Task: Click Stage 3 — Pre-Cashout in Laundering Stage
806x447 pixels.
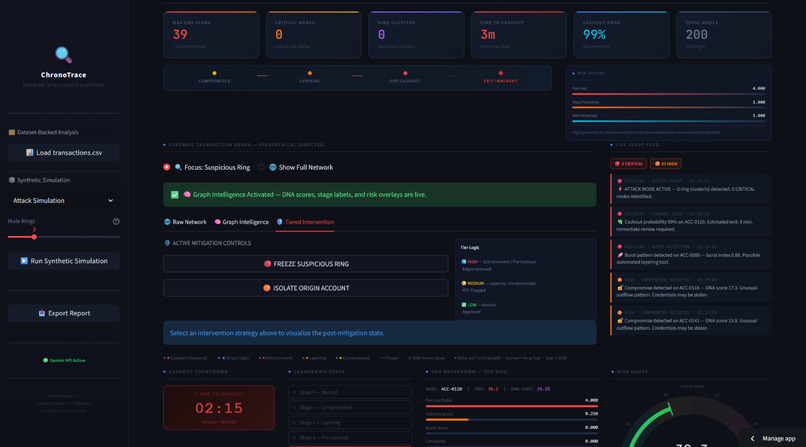Action: pyautogui.click(x=350, y=438)
